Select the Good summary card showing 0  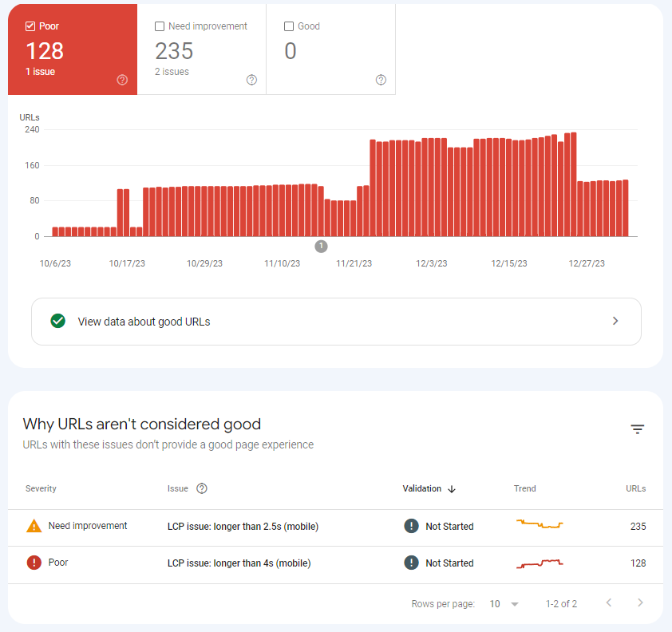331,49
